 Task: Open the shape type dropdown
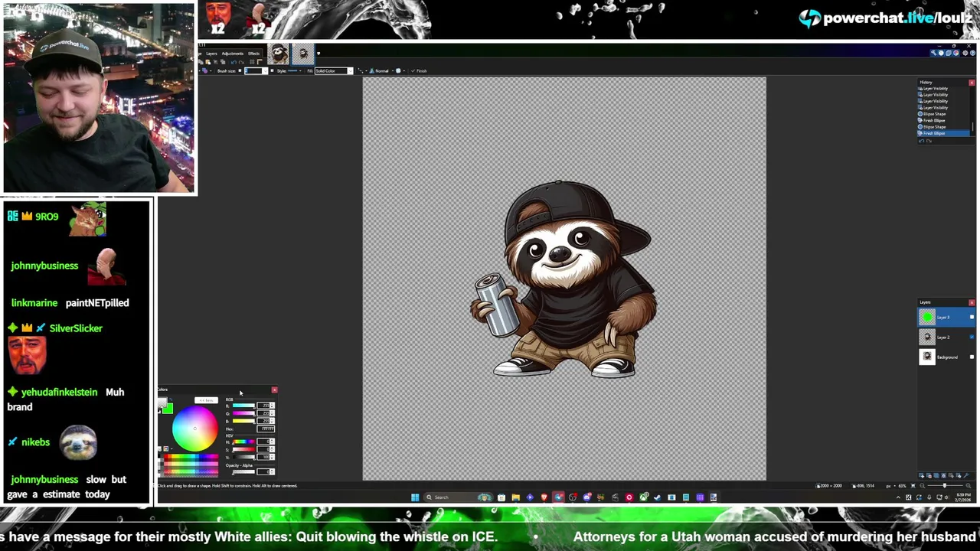coord(207,70)
